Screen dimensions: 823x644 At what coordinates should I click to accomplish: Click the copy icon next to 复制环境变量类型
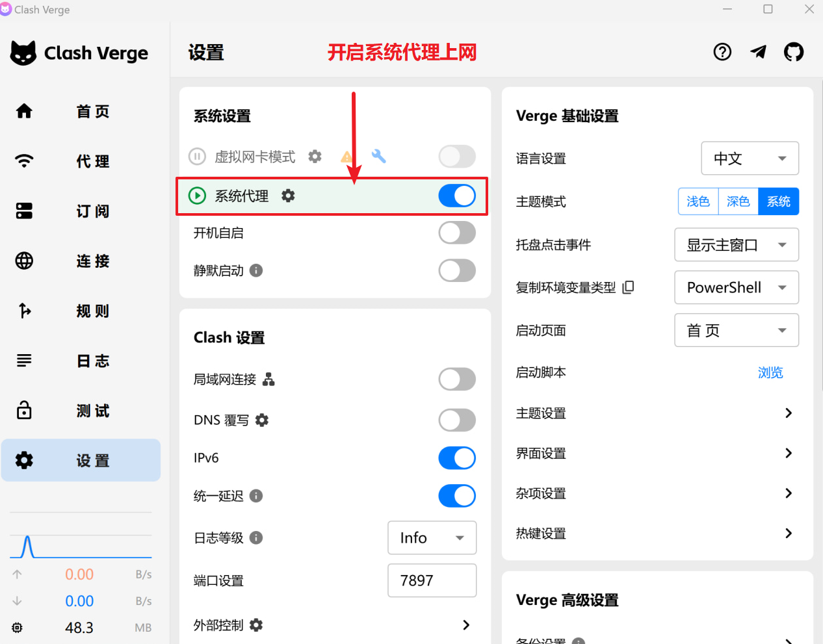(x=628, y=287)
